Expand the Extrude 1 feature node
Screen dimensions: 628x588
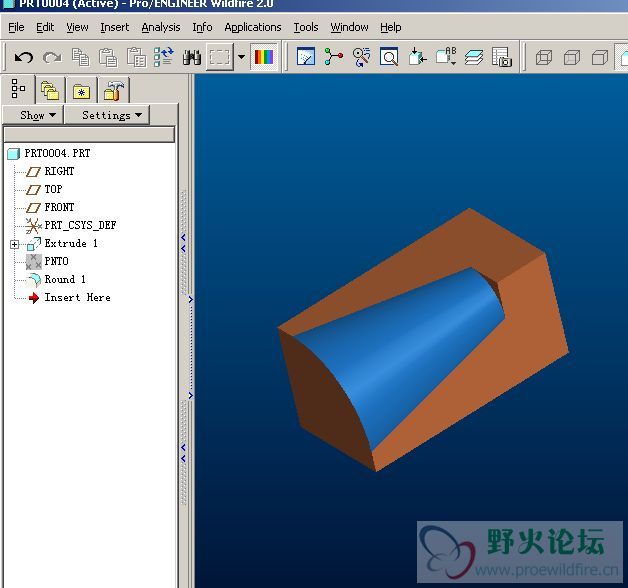pos(14,244)
